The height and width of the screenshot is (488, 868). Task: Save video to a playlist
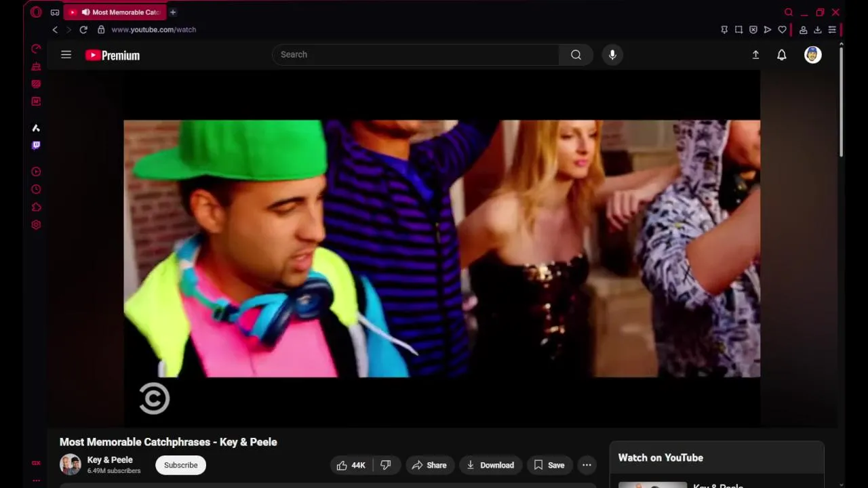(549, 465)
